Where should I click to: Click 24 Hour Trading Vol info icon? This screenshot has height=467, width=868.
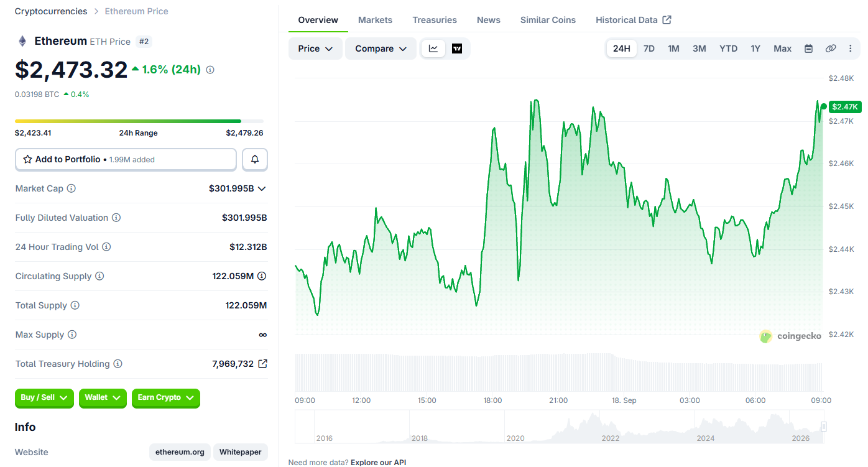(106, 247)
